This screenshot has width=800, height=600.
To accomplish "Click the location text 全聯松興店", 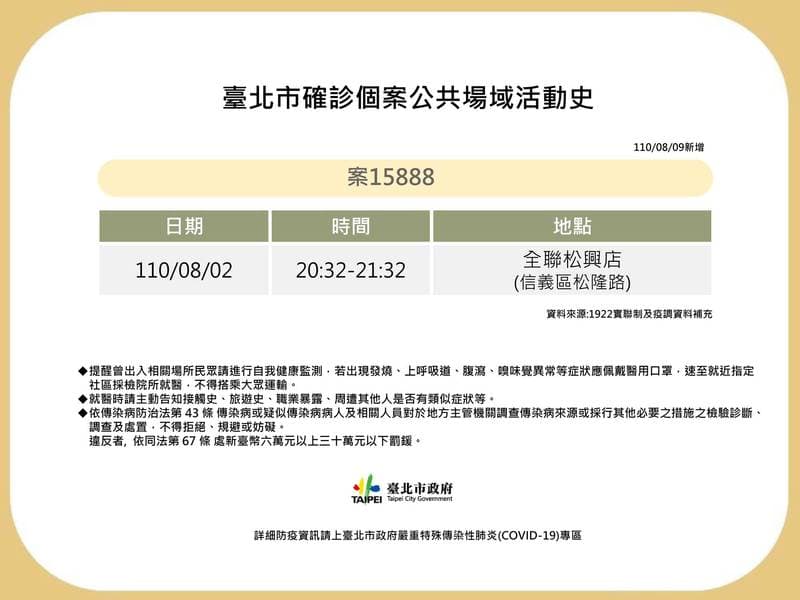I will click(572, 259).
